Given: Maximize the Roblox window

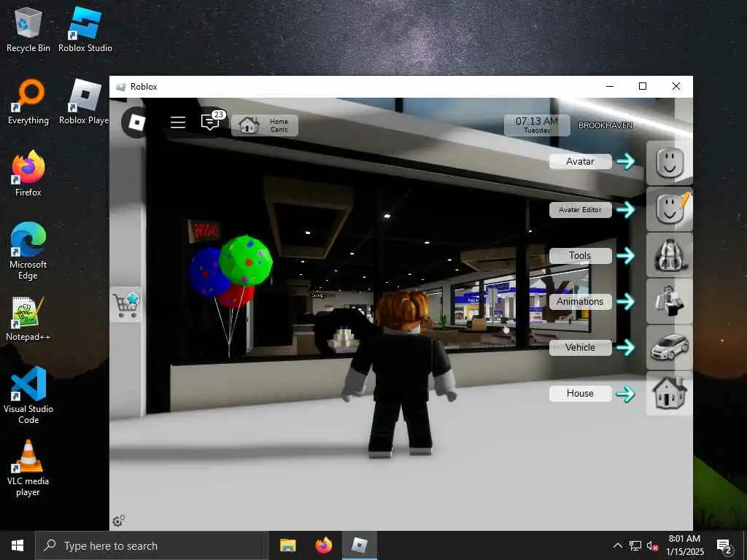Looking at the screenshot, I should (643, 86).
